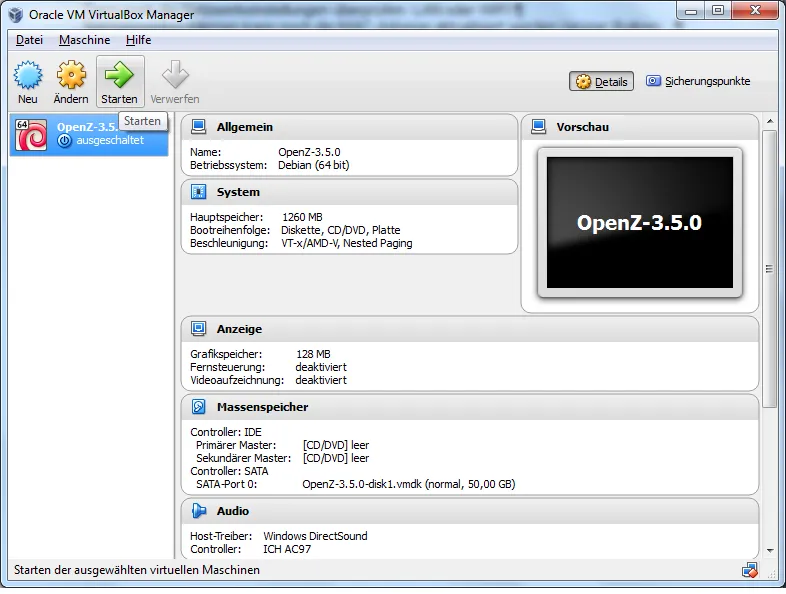Switch to the Details view
This screenshot has height=594, width=786.
(x=601, y=81)
